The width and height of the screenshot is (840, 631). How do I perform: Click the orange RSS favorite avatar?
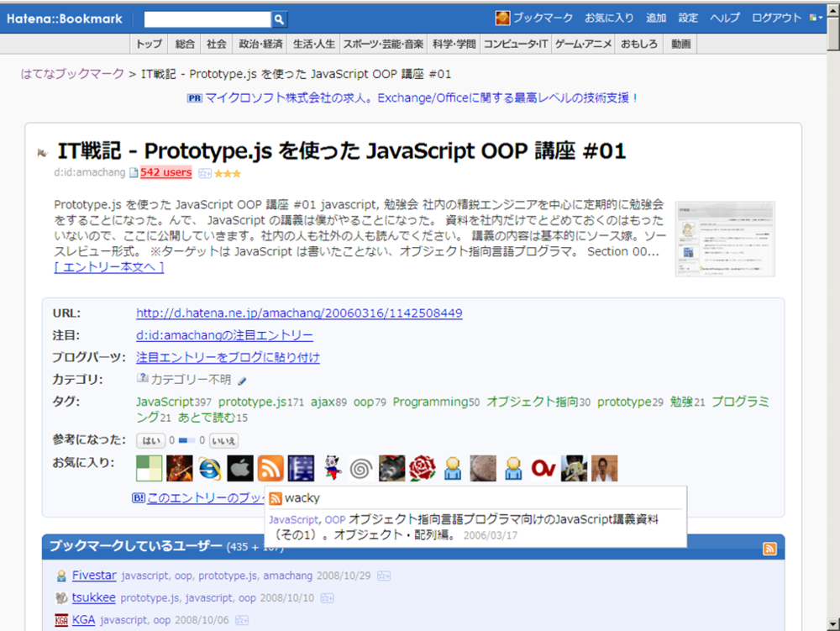click(x=270, y=468)
